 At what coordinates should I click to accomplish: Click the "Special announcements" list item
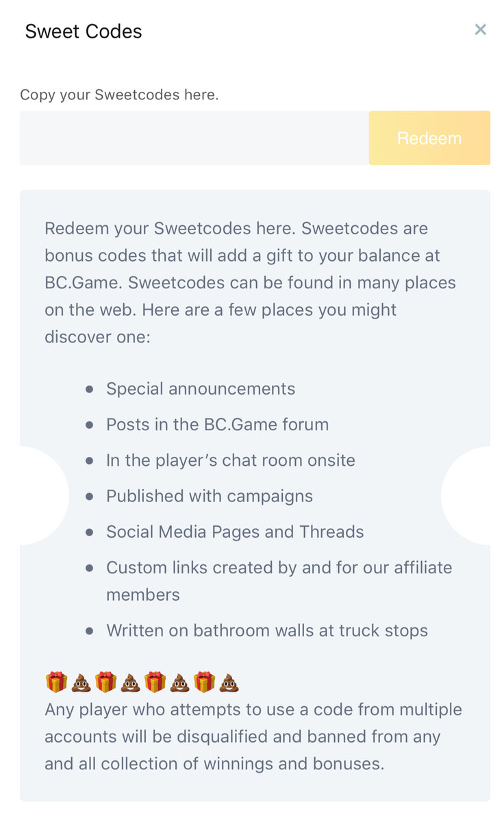pyautogui.click(x=201, y=389)
